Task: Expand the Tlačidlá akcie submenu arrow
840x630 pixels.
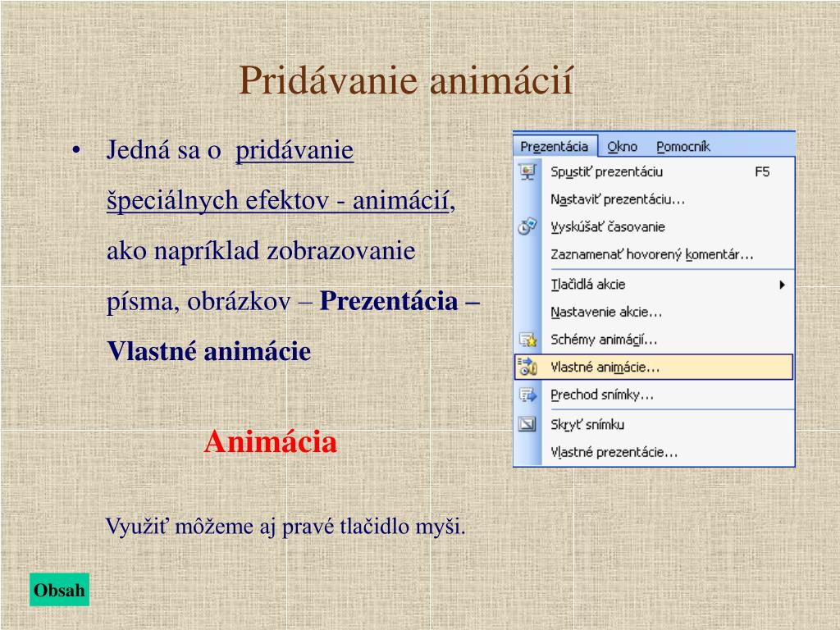Action: 782,285
